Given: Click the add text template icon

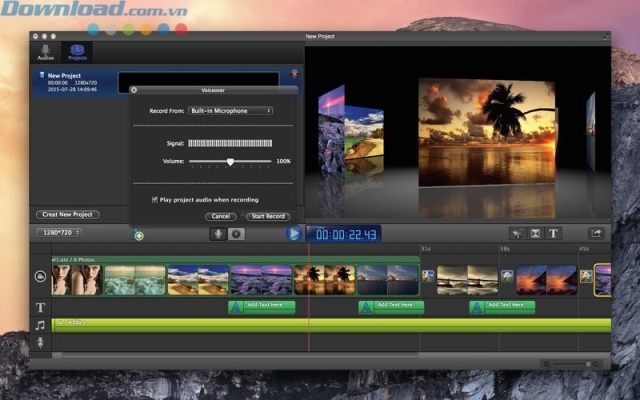Looking at the screenshot, I should point(139,236).
